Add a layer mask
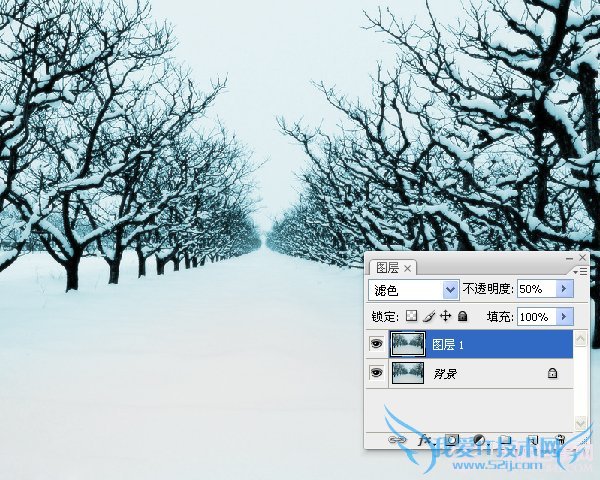This screenshot has height=480, width=600. pyautogui.click(x=452, y=440)
